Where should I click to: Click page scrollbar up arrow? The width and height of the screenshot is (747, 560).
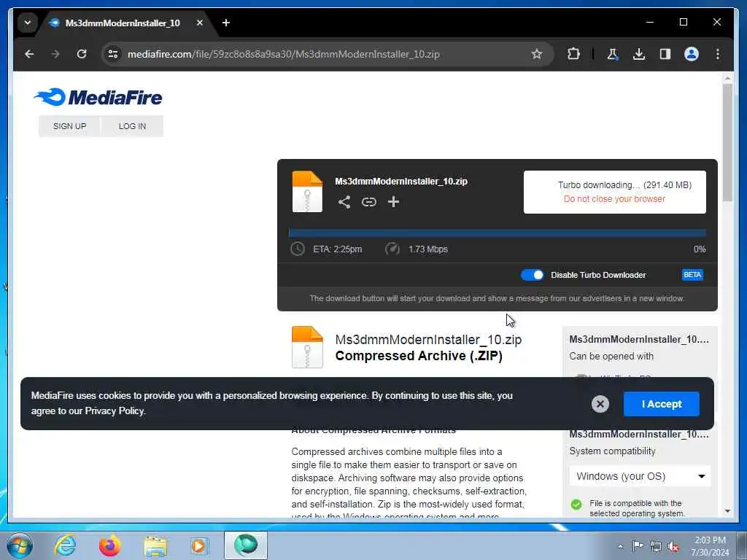pyautogui.click(x=727, y=78)
